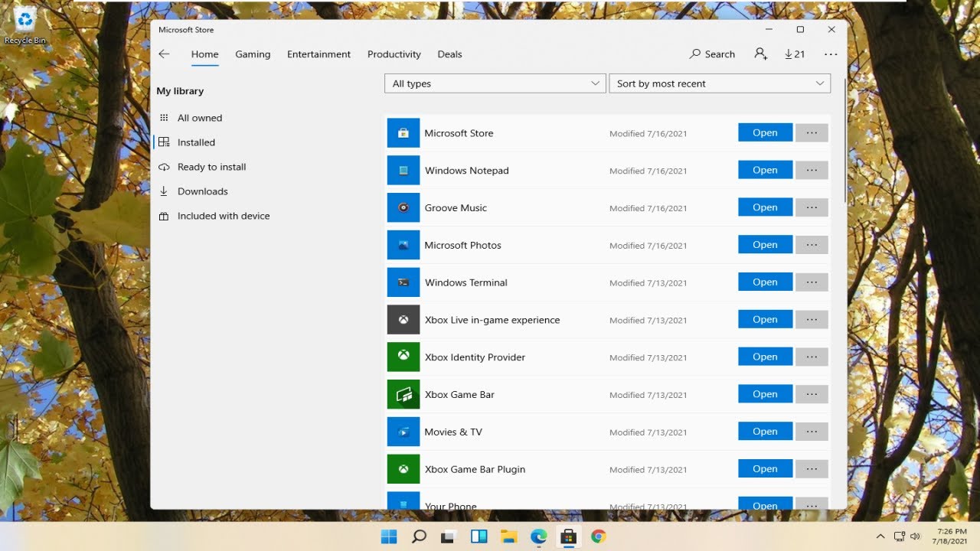Open the Sort by most recent dropdown

720,83
